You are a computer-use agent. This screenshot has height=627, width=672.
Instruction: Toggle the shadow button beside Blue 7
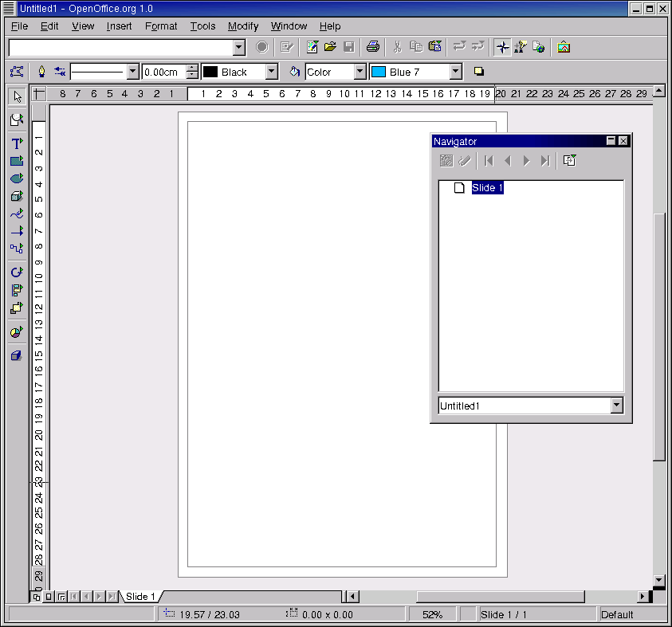[x=479, y=72]
